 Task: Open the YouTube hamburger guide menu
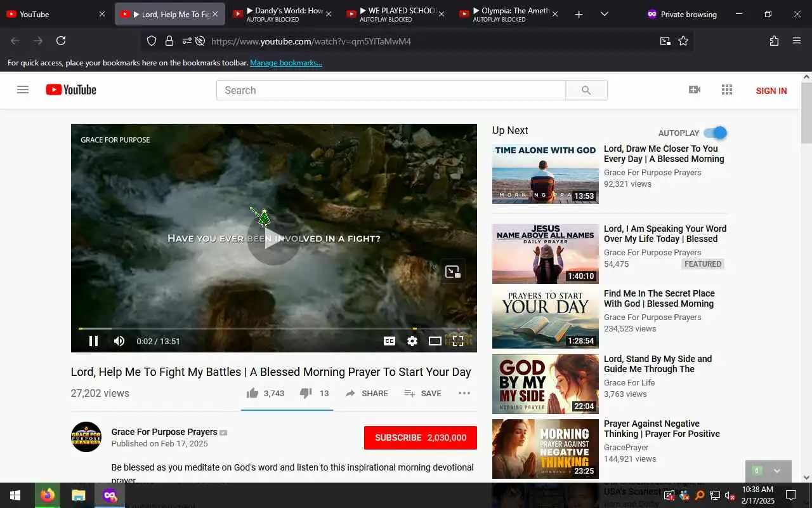(x=23, y=90)
